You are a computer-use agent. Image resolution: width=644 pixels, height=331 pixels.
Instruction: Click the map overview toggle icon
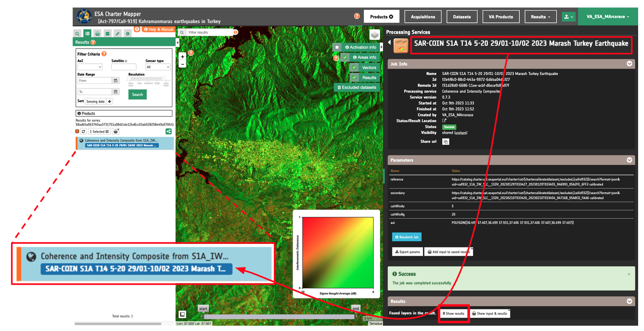click(183, 314)
